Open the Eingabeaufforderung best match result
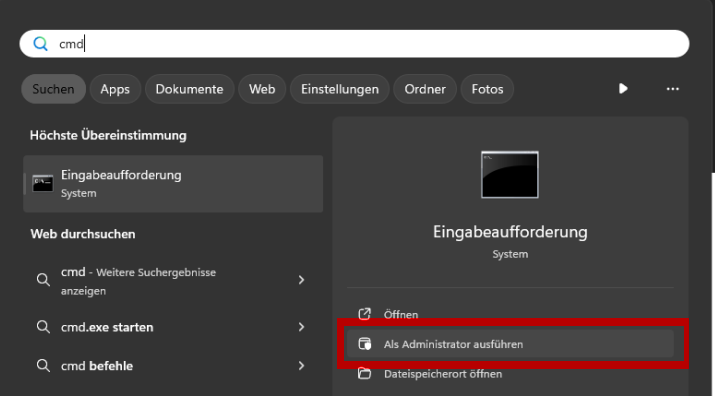The height and width of the screenshot is (396, 715). (173, 184)
